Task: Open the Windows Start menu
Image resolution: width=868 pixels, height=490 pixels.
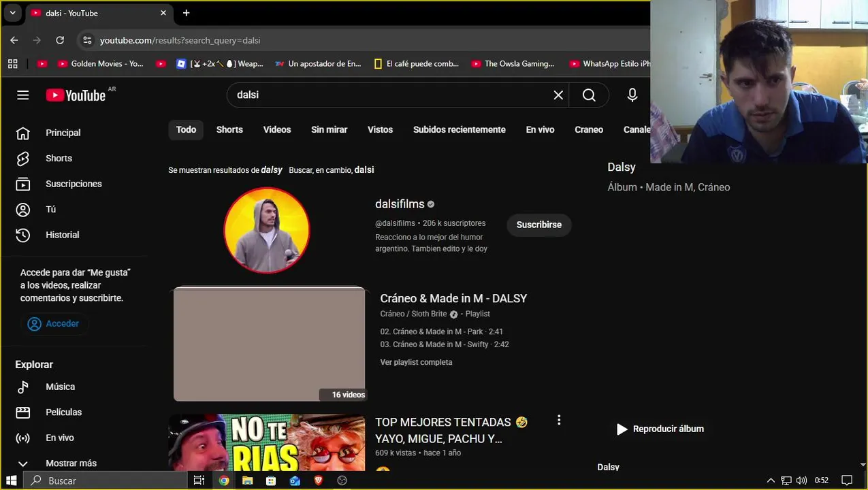Action: tap(11, 480)
